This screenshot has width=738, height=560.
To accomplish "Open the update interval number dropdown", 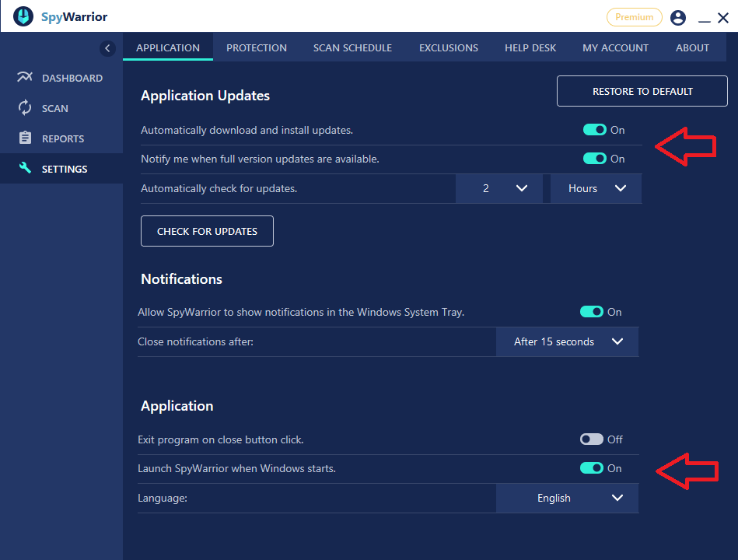I will (x=499, y=188).
